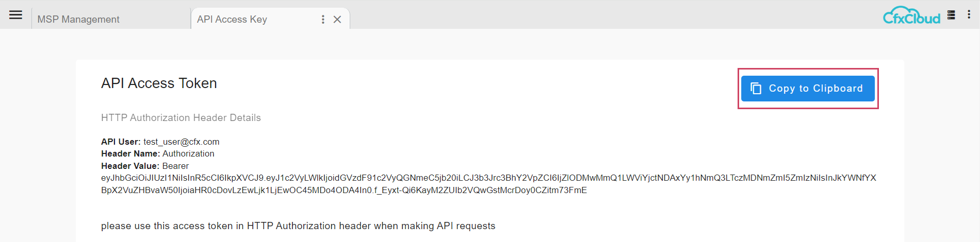The width and height of the screenshot is (980, 242).
Task: Open the top-right vertical dots menu
Action: click(x=969, y=15)
